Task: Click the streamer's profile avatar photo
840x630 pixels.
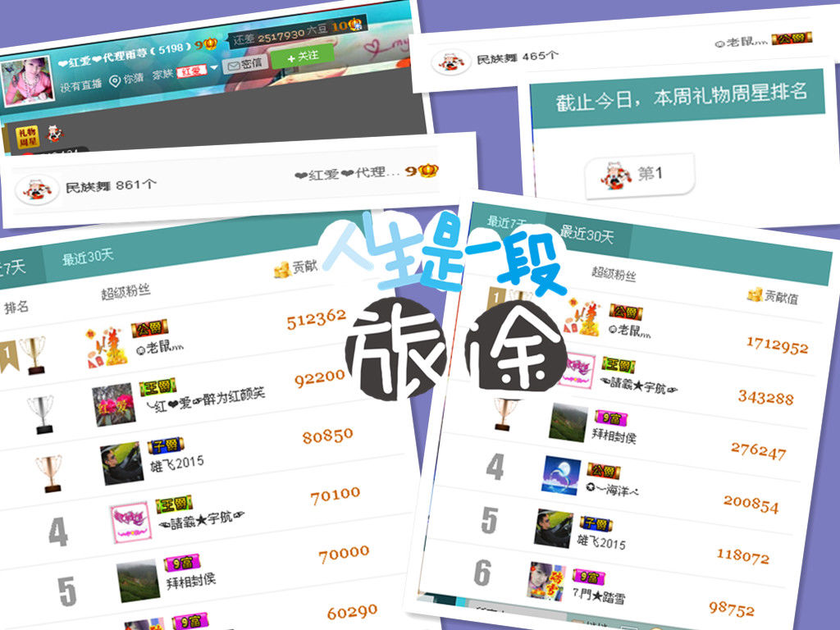Action: tap(29, 82)
